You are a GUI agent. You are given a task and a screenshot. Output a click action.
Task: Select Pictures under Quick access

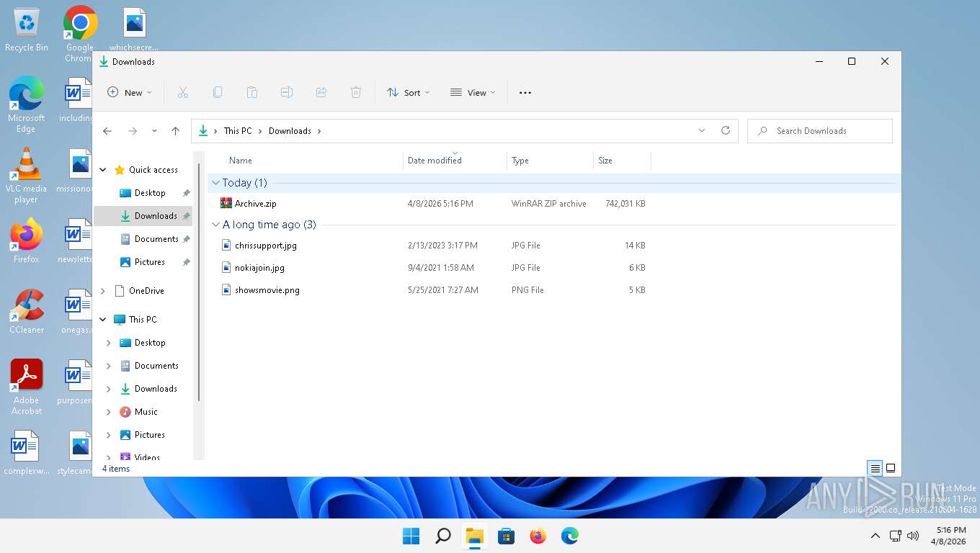[143, 262]
